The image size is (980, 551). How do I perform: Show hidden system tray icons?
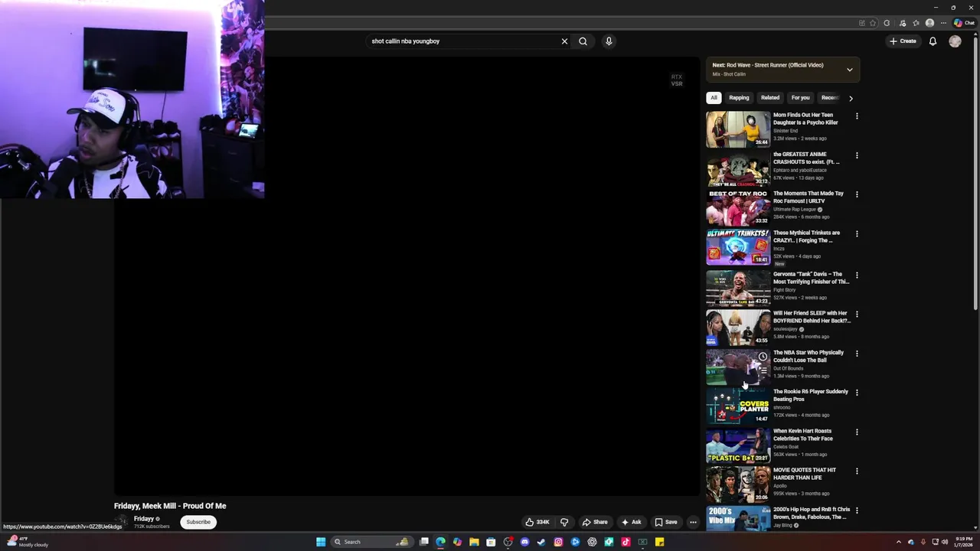click(900, 542)
